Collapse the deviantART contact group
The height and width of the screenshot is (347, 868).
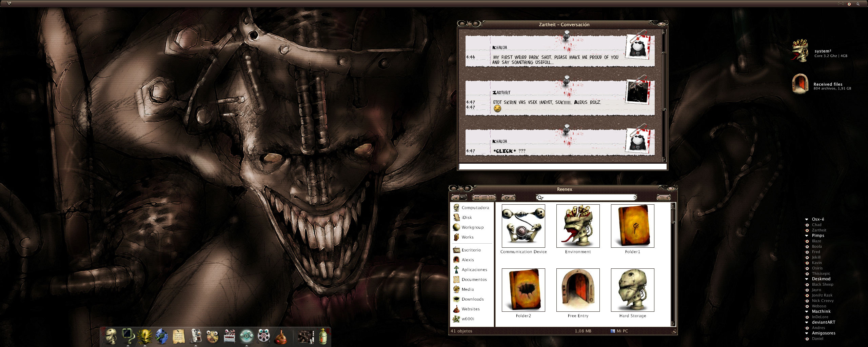pos(807,323)
